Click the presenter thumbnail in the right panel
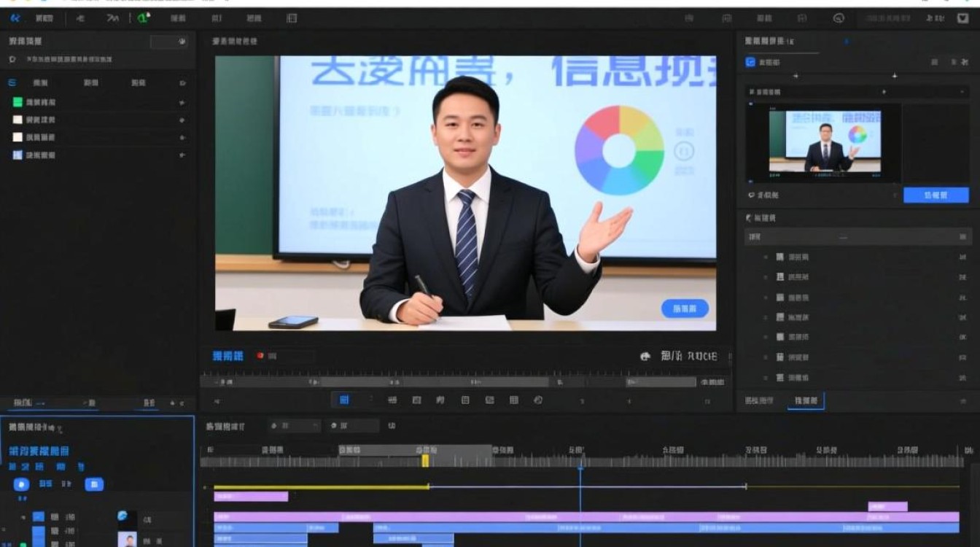Viewport: 980px width, 547px height. [825, 141]
